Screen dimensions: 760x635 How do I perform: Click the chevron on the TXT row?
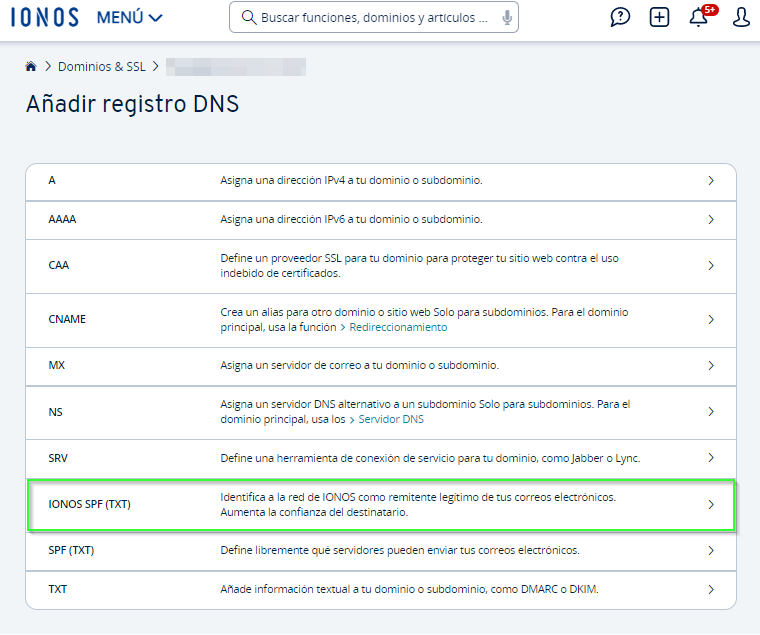tap(711, 590)
